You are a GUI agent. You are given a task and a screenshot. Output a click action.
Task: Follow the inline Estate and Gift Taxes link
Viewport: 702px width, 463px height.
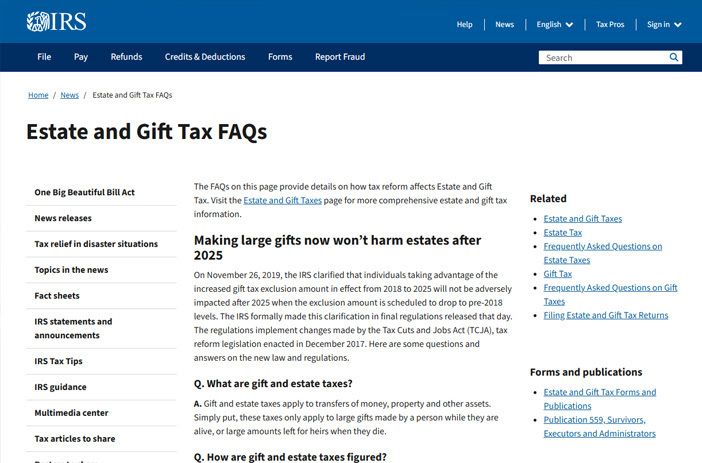click(x=283, y=201)
